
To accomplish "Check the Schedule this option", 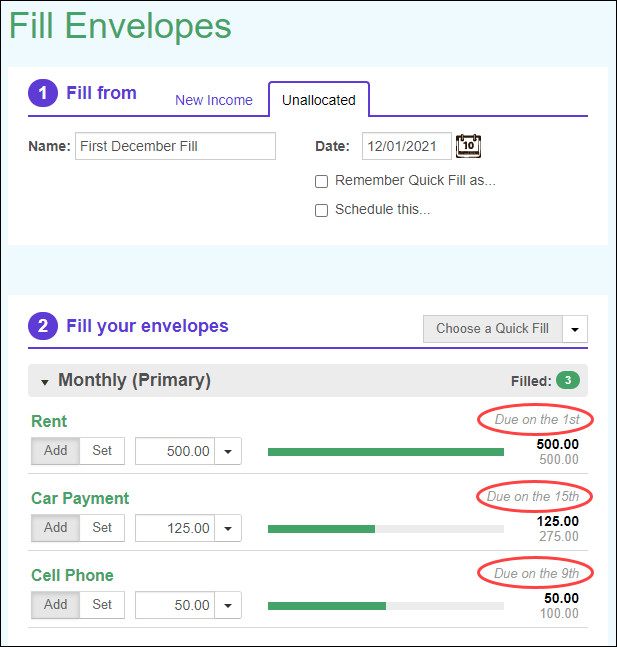I will pyautogui.click(x=321, y=210).
